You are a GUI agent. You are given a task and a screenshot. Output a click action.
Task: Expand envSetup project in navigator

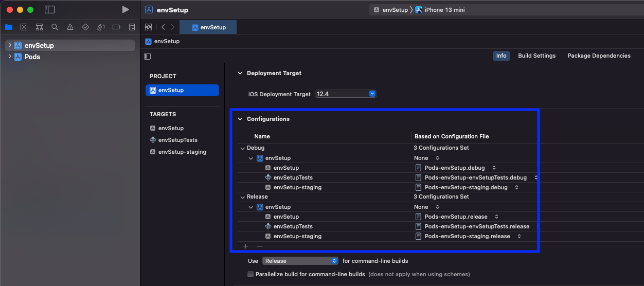pyautogui.click(x=10, y=45)
